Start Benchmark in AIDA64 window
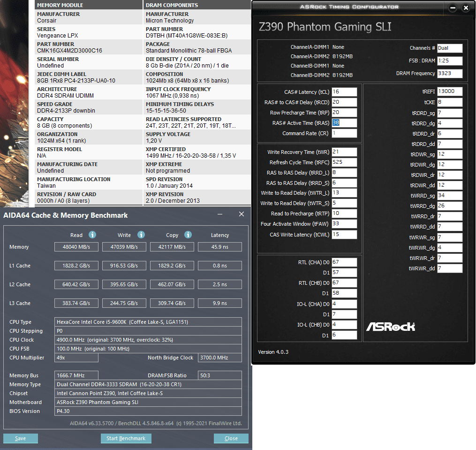Screen dimensions: 476x450 pyautogui.click(x=126, y=438)
